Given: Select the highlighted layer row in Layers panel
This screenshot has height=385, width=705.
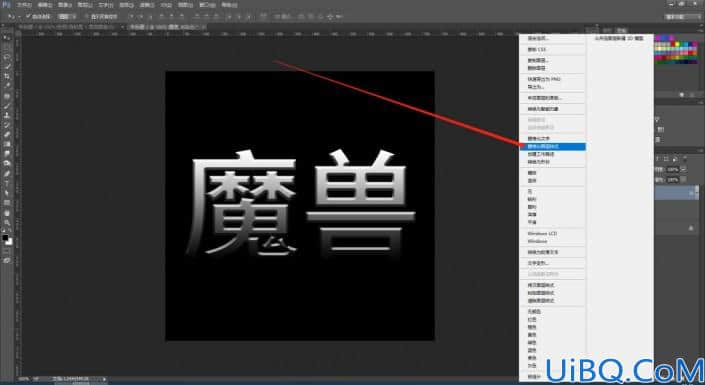Looking at the screenshot, I should click(x=677, y=192).
